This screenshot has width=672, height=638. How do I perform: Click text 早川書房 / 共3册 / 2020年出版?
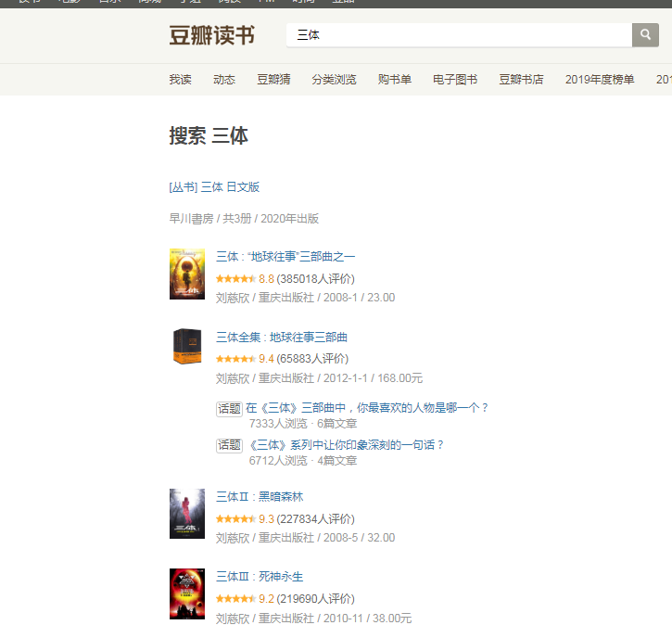[x=244, y=219]
